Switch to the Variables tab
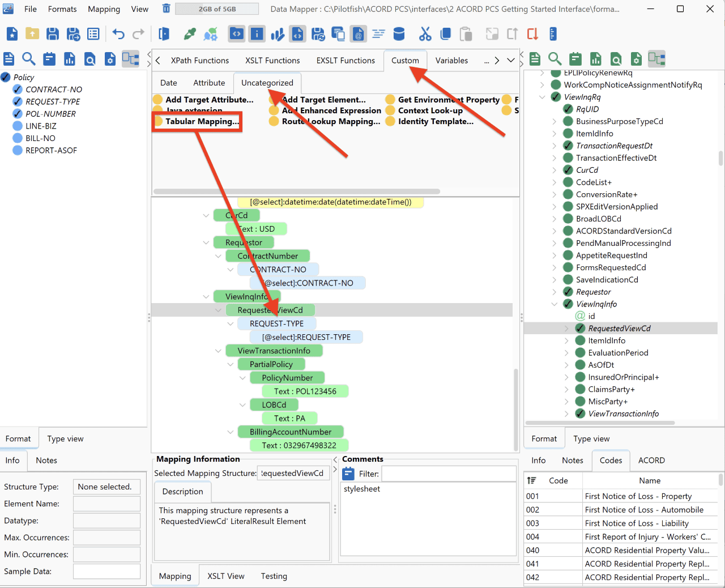This screenshot has width=725, height=588. click(451, 61)
